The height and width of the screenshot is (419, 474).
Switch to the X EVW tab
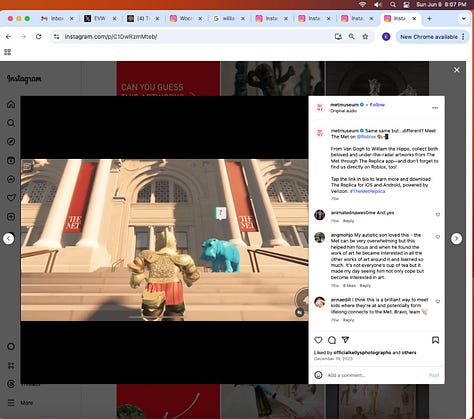tap(99, 19)
